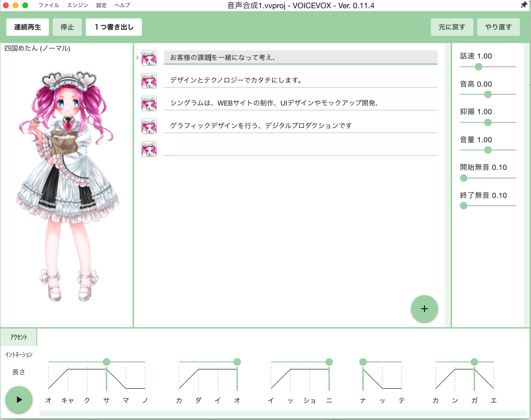The image size is (531, 420).
Task: Open the エンジン menu
Action: click(77, 5)
